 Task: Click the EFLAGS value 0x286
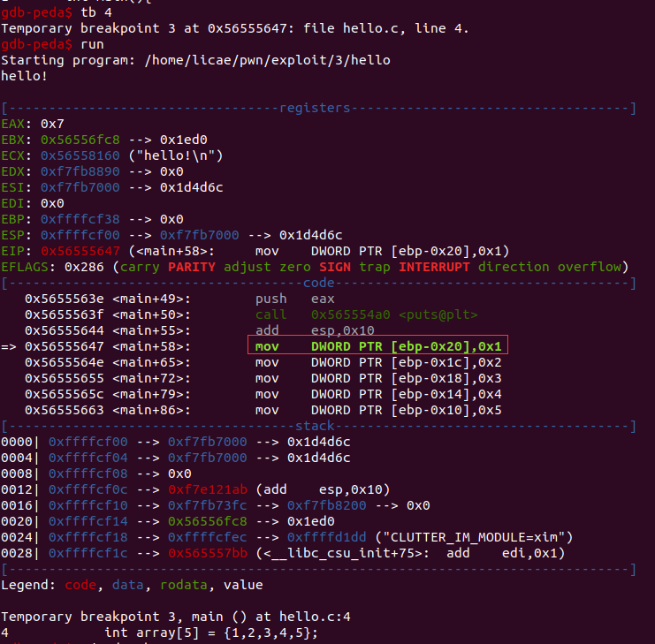coord(84,267)
